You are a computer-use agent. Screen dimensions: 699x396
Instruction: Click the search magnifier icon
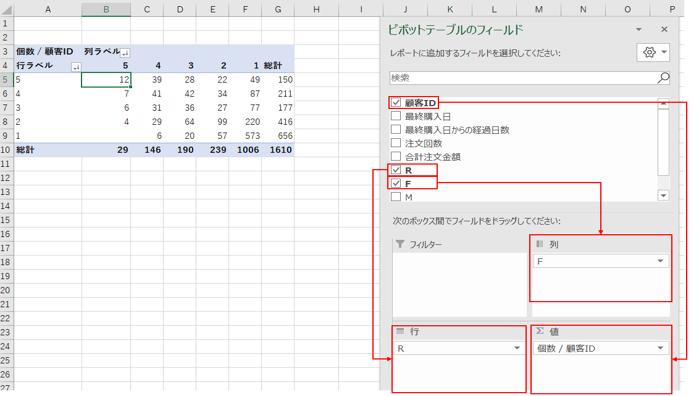click(663, 78)
